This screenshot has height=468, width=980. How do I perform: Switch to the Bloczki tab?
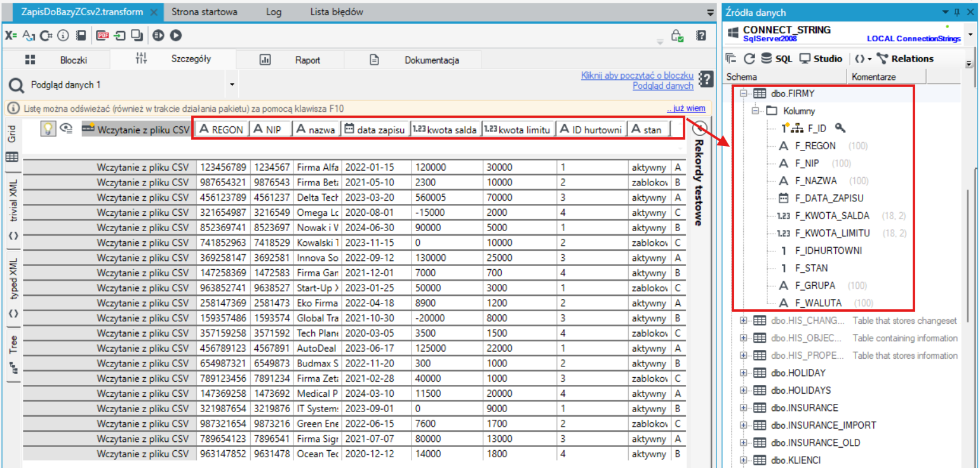(56, 60)
